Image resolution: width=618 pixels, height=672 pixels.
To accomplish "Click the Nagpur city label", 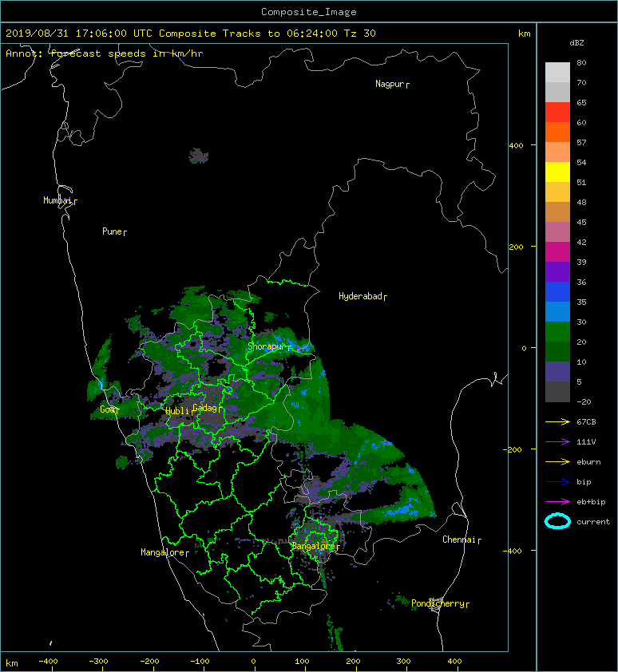I will pyautogui.click(x=391, y=84).
